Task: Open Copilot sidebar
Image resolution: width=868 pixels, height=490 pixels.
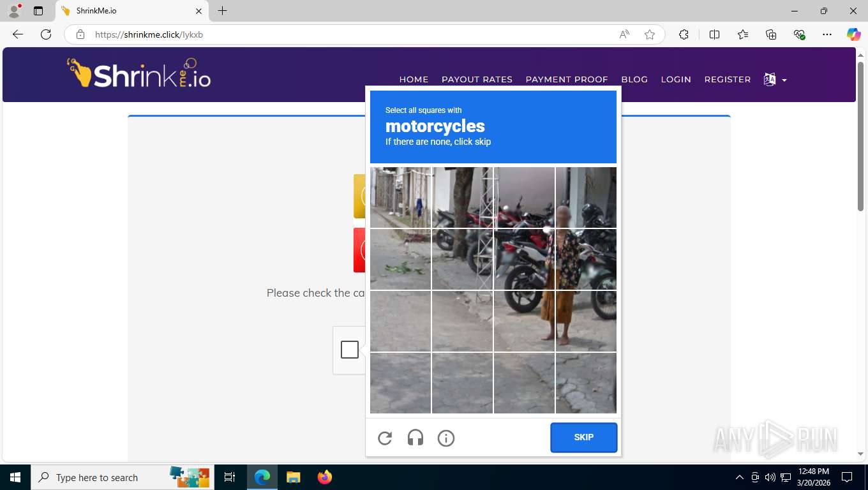Action: 853,34
